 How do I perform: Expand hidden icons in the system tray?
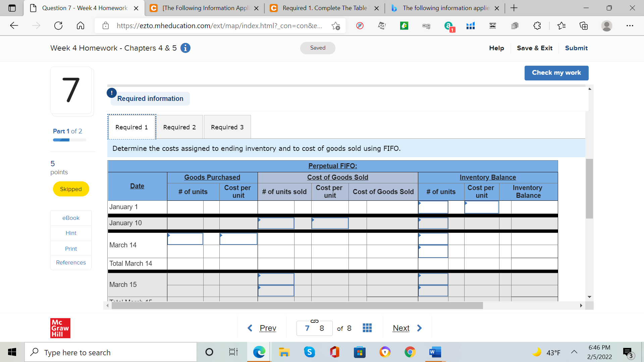[574, 352]
